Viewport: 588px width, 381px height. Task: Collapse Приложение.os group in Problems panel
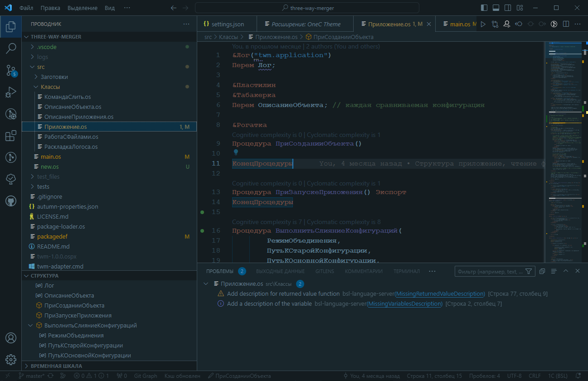(x=206, y=283)
